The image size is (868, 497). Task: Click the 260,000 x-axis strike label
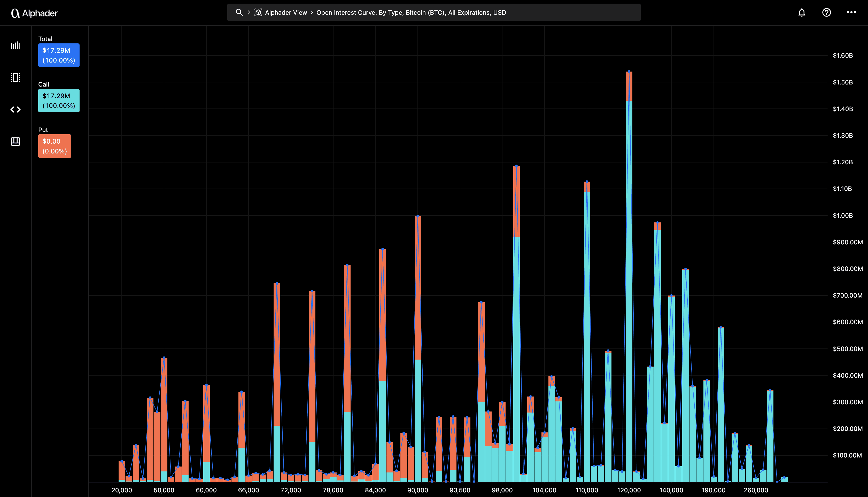(x=756, y=490)
